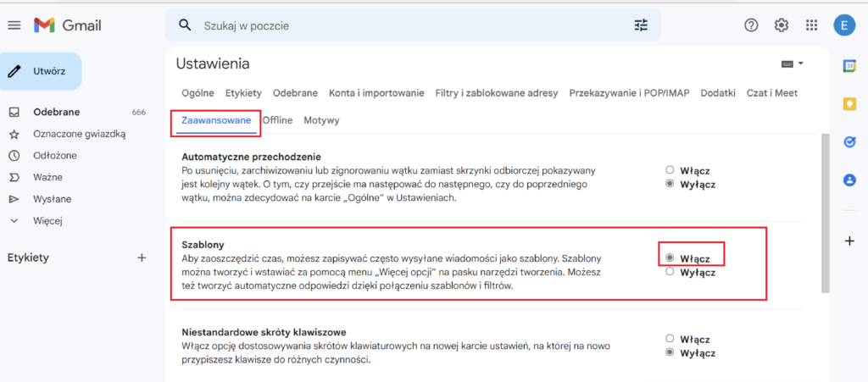Select Włącz for Automatyczne przechodzenie
The image size is (868, 382).
(670, 169)
